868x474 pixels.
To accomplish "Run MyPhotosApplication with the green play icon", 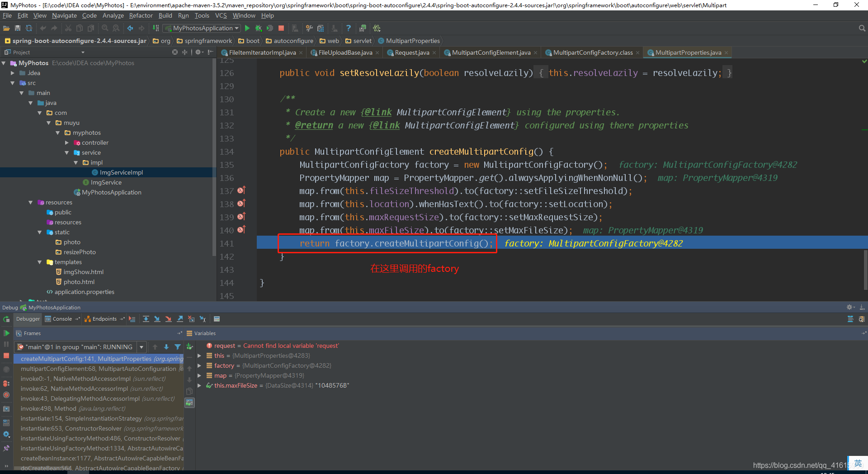I will coord(247,28).
